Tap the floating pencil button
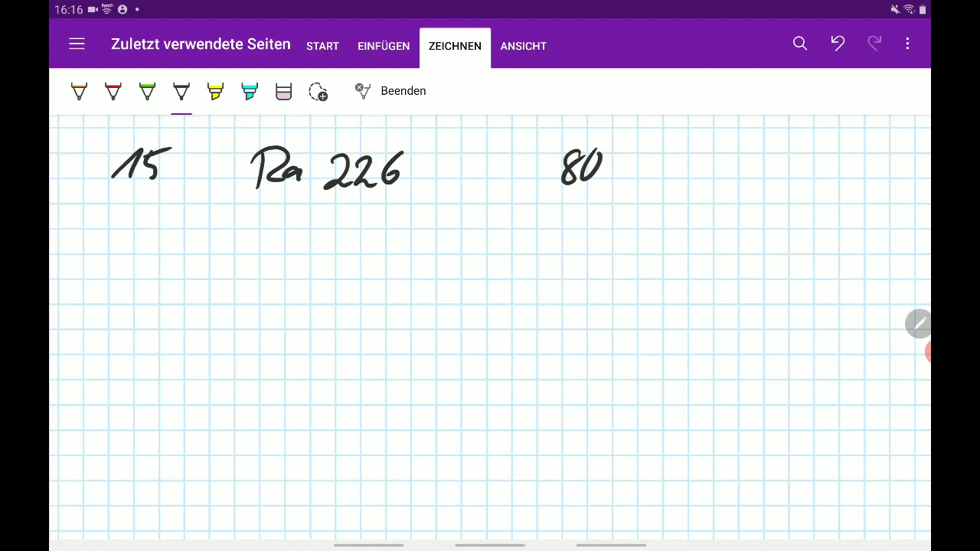980x551 pixels. (x=918, y=324)
